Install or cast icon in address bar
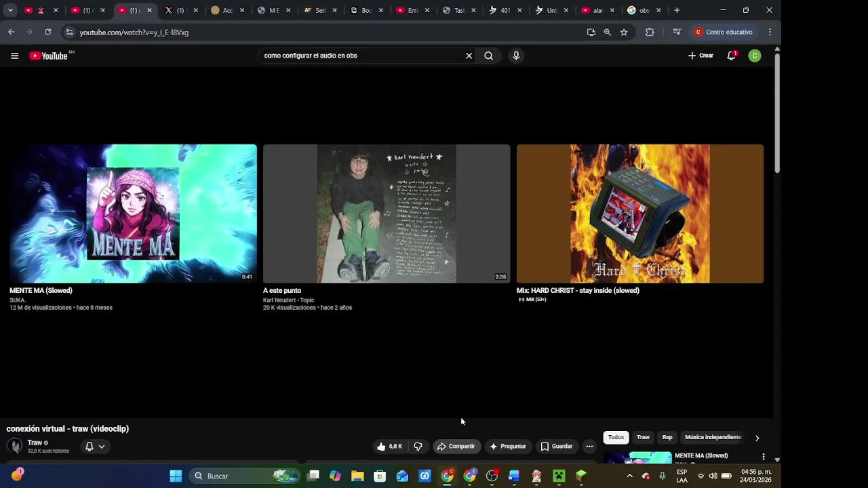The height and width of the screenshot is (488, 868). tap(591, 32)
